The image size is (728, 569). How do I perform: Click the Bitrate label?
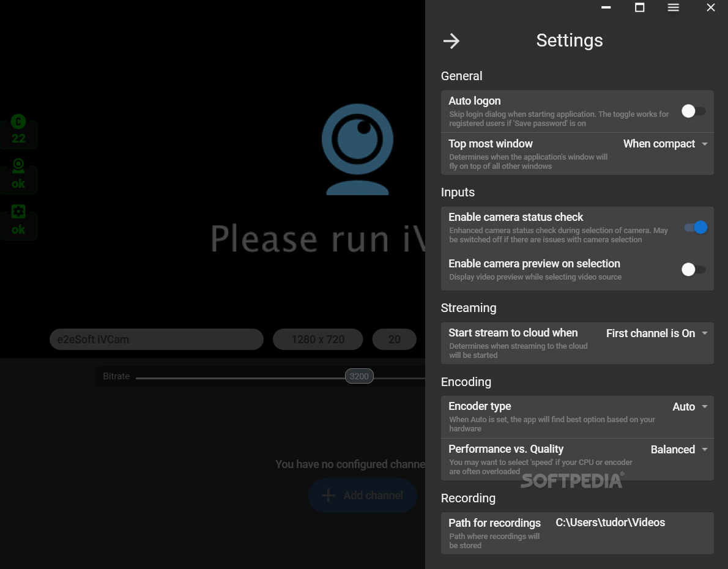click(116, 376)
